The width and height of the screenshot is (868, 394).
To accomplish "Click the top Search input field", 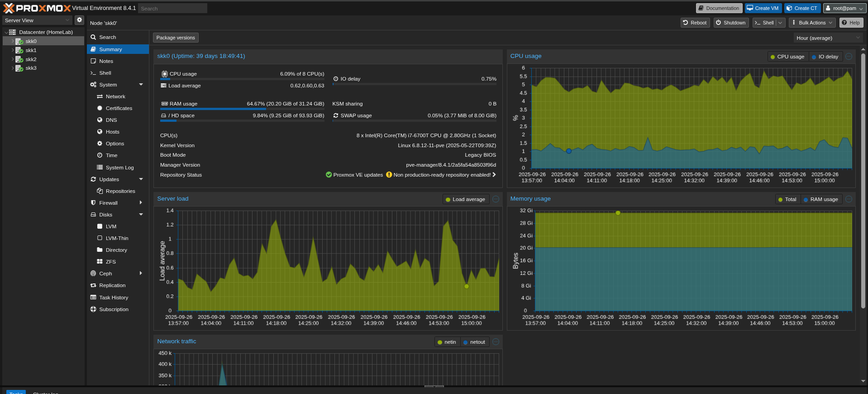I will pyautogui.click(x=172, y=8).
